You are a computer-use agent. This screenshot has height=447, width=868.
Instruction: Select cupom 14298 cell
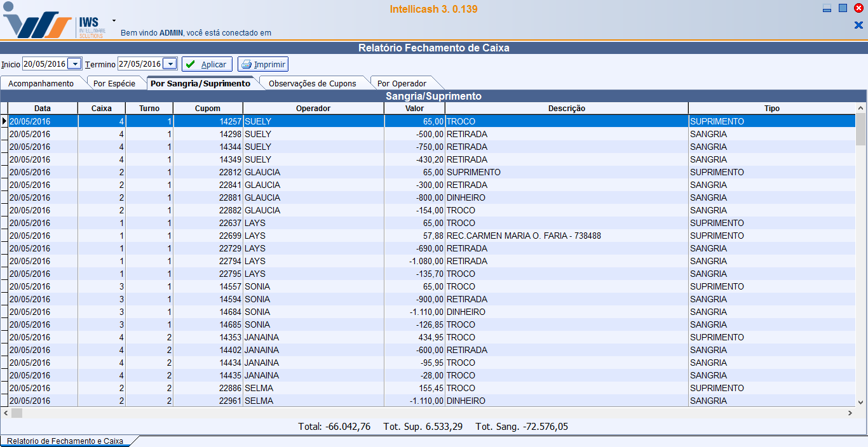[x=208, y=134]
